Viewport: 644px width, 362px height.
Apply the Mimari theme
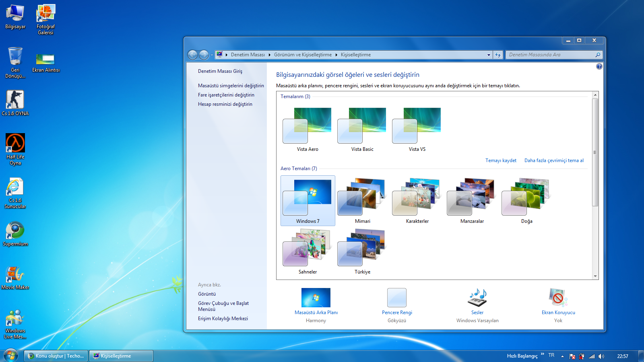coord(363,201)
